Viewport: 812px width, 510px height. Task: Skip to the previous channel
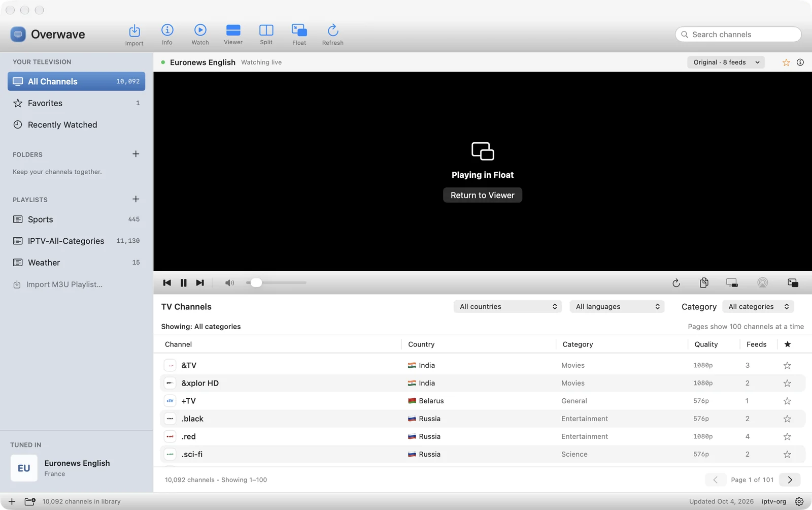[167, 283]
